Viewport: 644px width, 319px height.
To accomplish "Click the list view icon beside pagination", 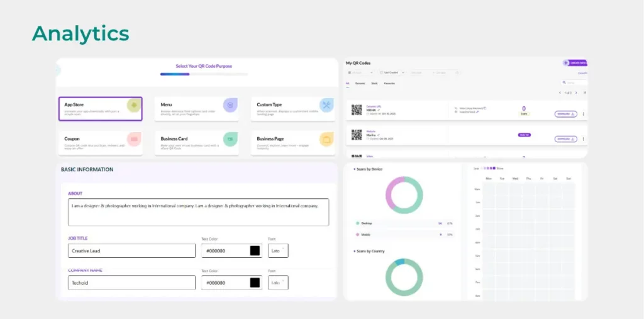I will (x=585, y=93).
